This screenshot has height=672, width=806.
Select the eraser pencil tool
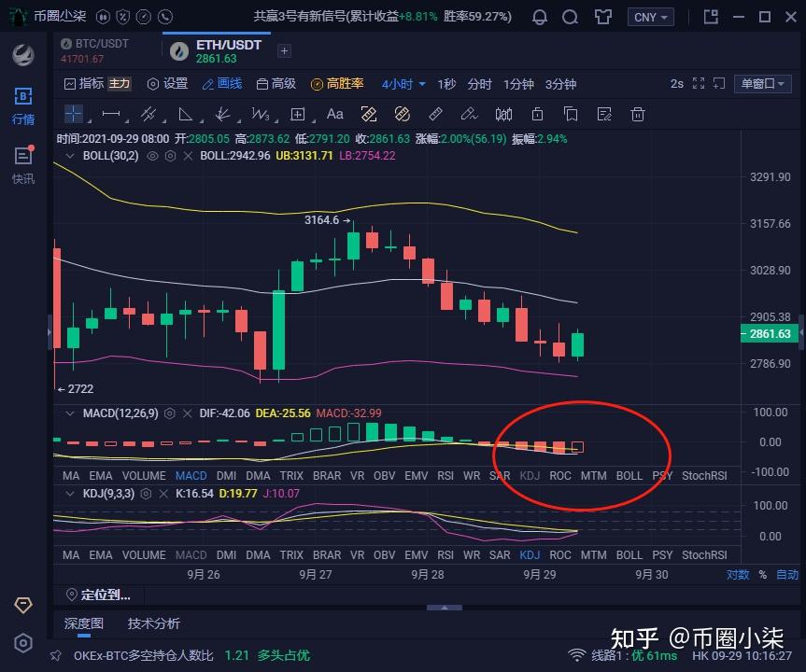[x=469, y=114]
